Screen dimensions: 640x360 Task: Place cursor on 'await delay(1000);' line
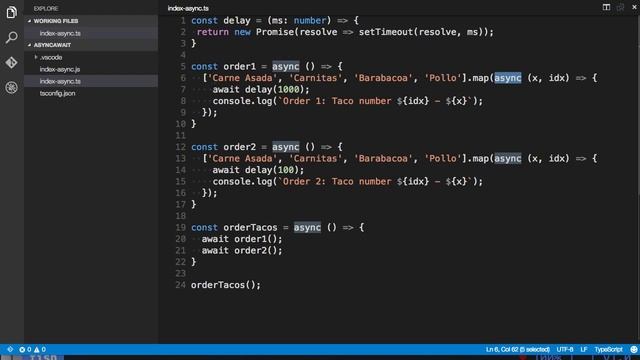261,89
